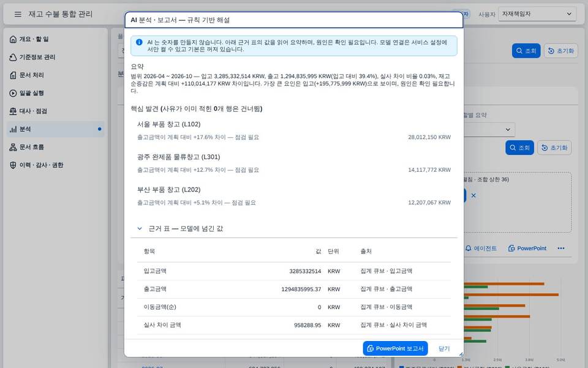Viewport: 588px width, 368px height.
Task: Open 개요 · 할 일 in sidebar
Action: coord(56,39)
